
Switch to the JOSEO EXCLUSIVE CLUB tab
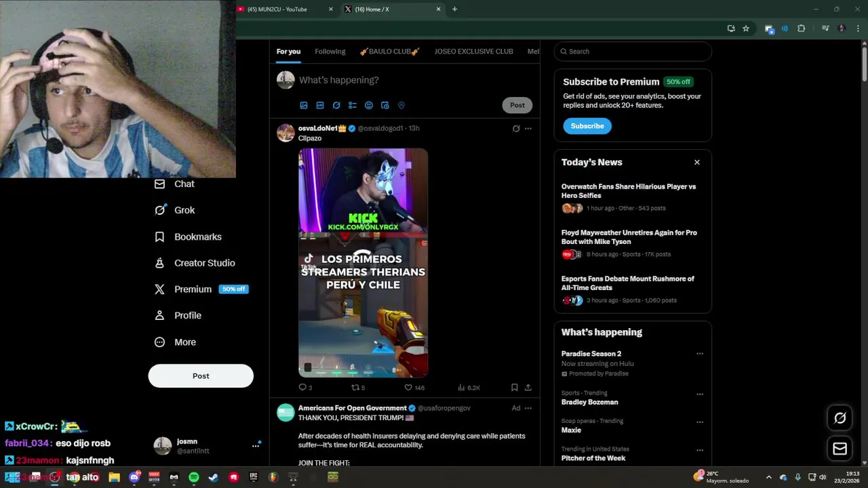point(473,52)
